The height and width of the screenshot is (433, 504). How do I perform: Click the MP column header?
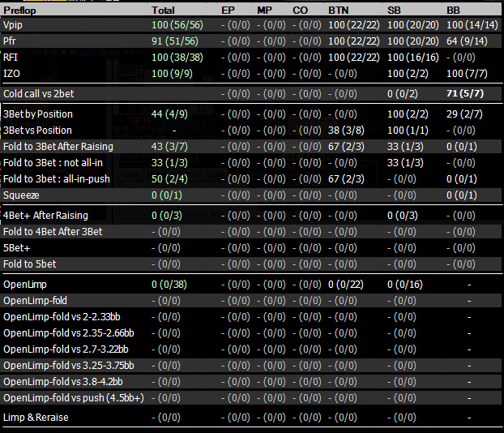[x=264, y=11]
